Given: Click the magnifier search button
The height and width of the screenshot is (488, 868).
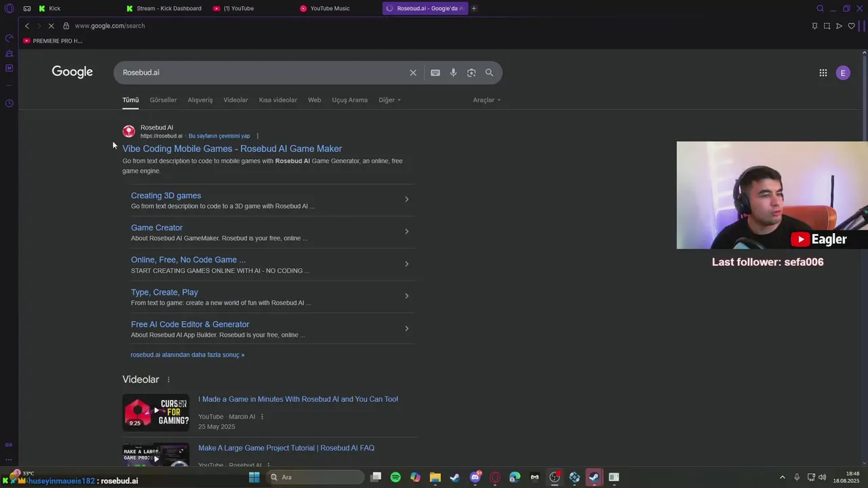Looking at the screenshot, I should (x=489, y=73).
